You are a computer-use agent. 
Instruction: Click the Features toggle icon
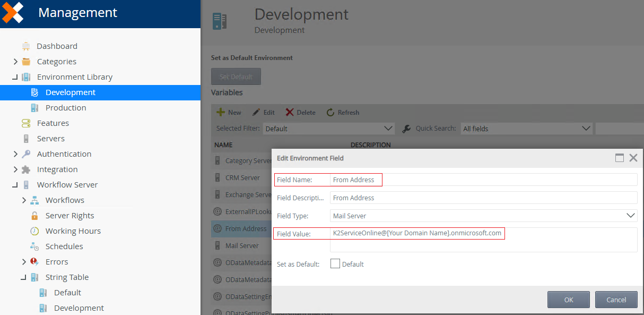(26, 123)
